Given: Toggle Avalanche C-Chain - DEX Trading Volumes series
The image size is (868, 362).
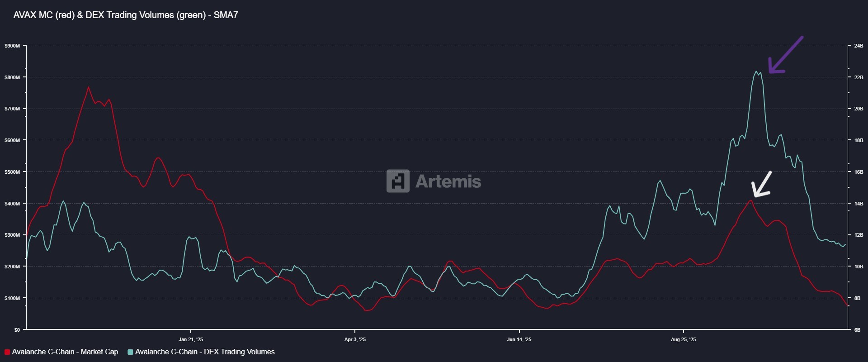Looking at the screenshot, I should point(205,352).
